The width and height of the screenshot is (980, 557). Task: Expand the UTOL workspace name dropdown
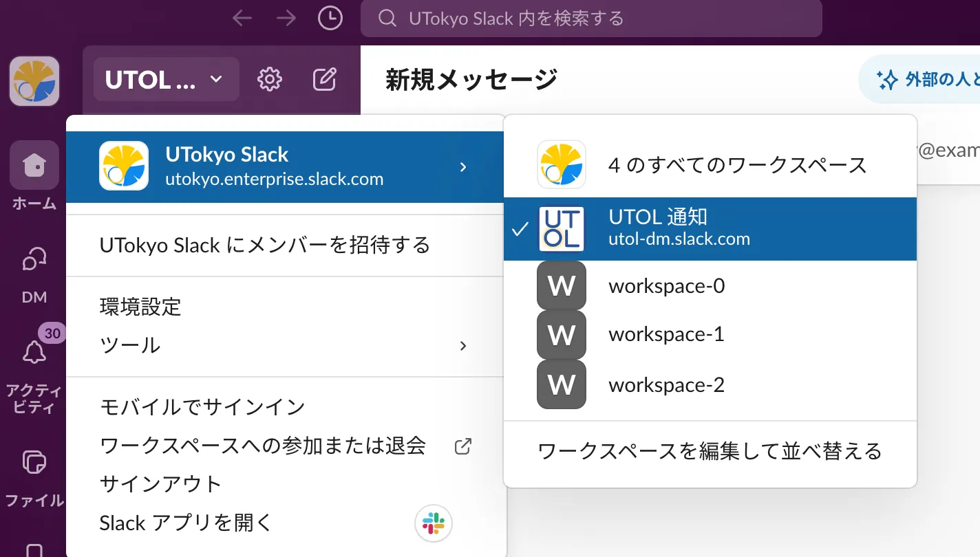tap(165, 80)
